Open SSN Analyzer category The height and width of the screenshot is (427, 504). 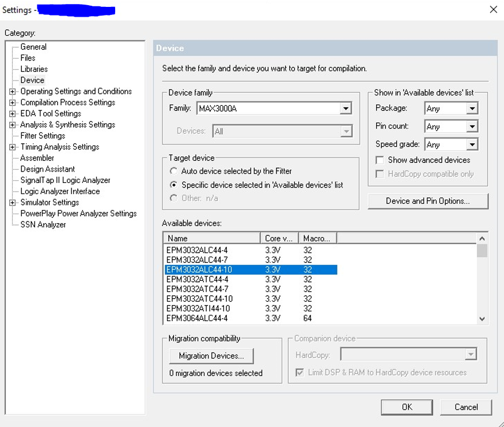pos(43,225)
